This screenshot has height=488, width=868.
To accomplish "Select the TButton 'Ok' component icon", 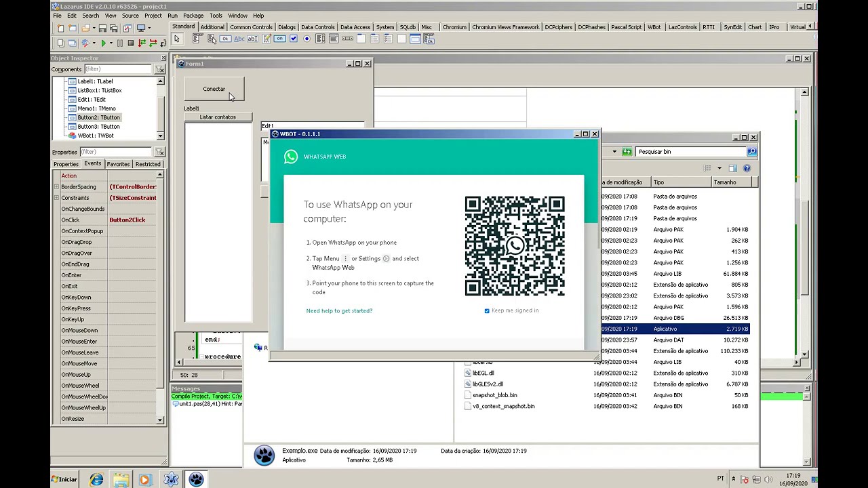I will tap(225, 39).
